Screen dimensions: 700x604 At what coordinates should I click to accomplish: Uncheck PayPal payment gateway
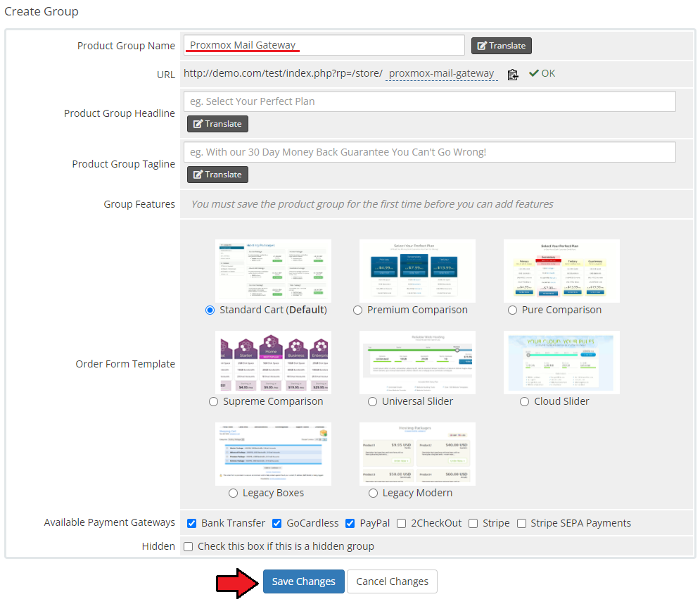pos(350,523)
